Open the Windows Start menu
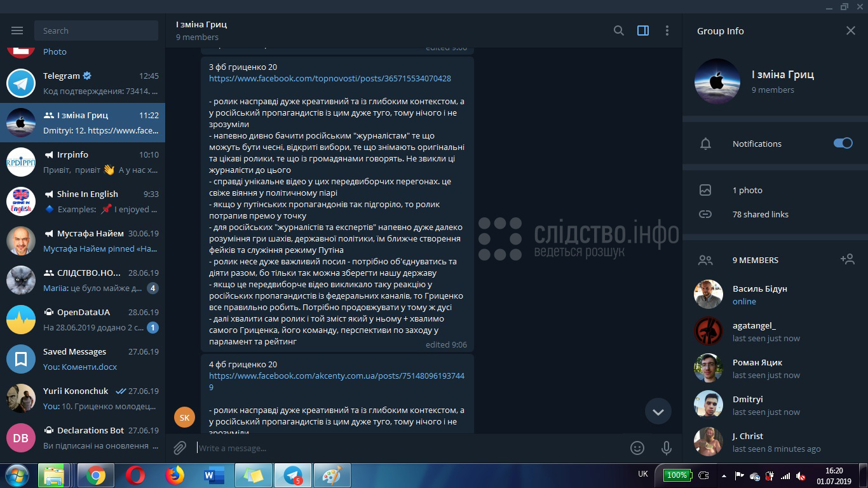 (17, 475)
